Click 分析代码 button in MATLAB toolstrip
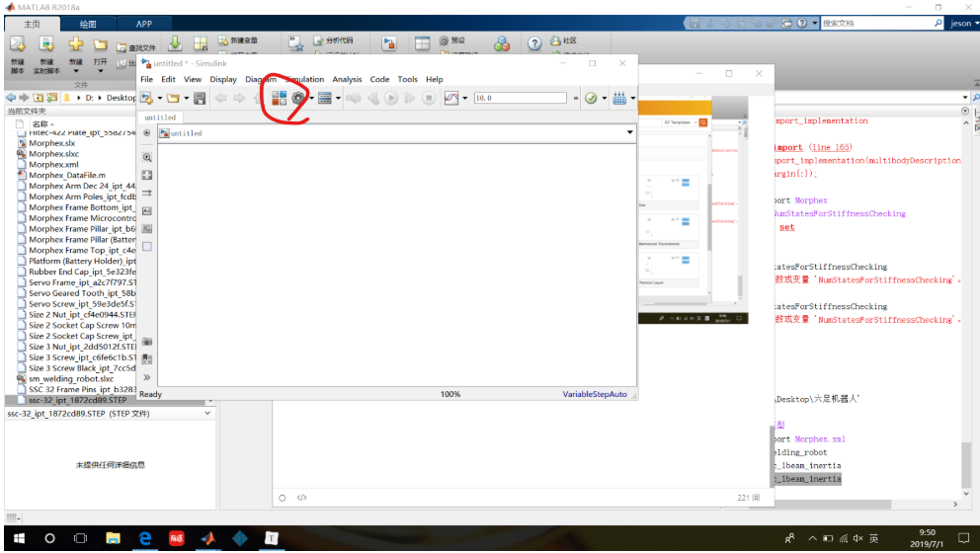The width and height of the screenshot is (980, 553). [x=334, y=40]
